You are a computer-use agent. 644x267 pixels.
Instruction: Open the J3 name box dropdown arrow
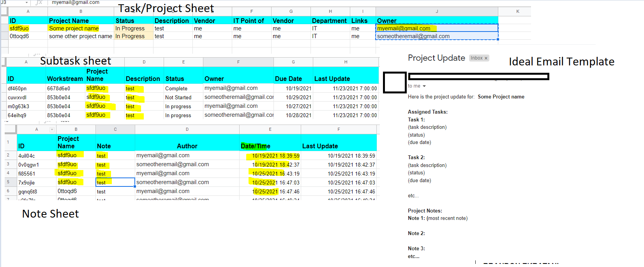tap(26, 2)
